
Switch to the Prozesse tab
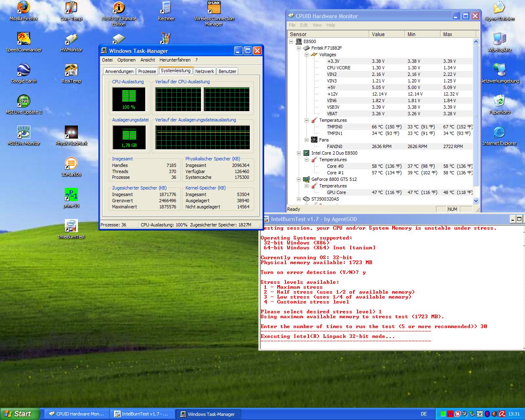coord(147,71)
